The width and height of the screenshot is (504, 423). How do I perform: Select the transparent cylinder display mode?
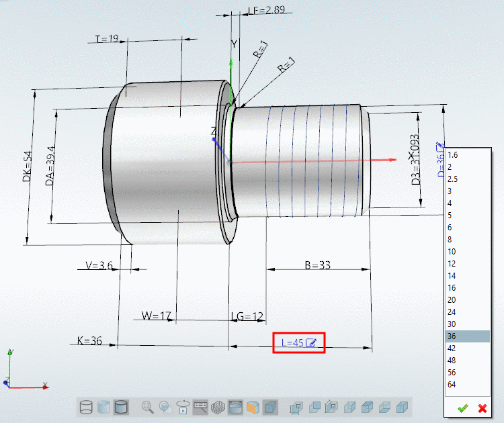103,408
